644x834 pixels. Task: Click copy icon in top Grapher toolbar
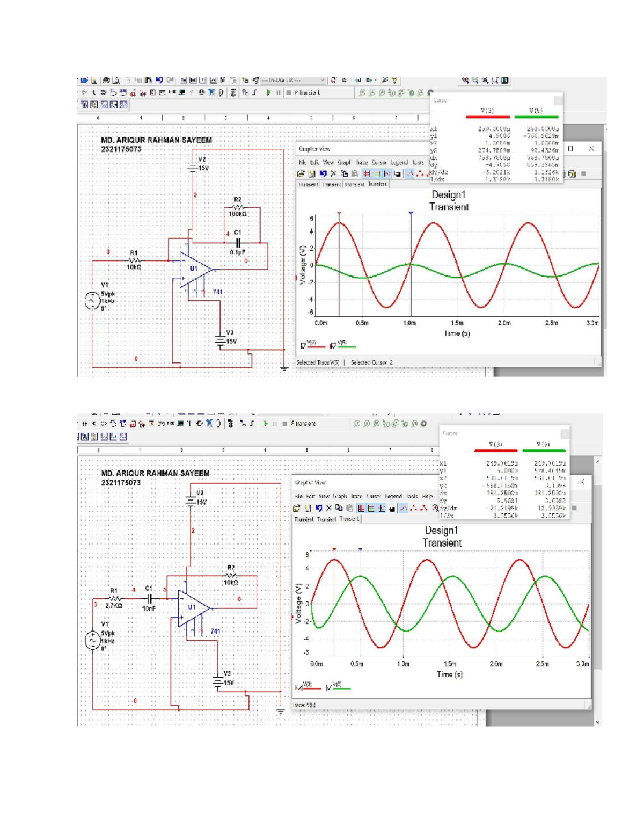pos(344,173)
